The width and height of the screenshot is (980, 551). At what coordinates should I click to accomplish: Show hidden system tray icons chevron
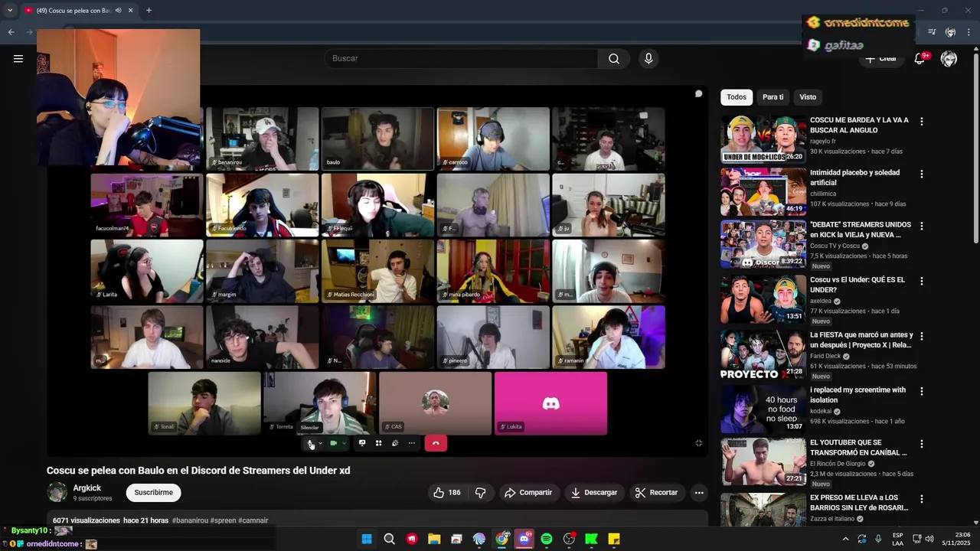click(x=845, y=539)
